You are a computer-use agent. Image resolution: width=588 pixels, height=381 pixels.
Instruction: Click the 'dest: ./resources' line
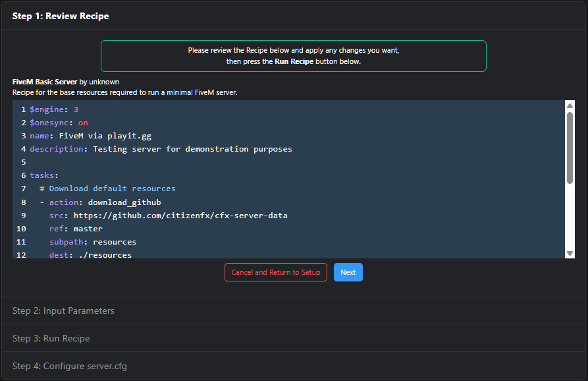tap(90, 255)
